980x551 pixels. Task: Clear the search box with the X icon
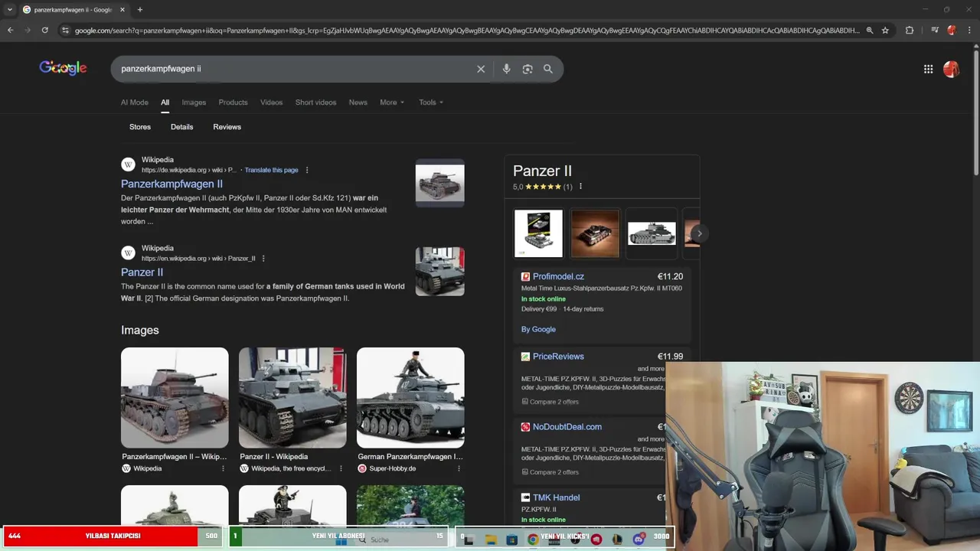[481, 69]
